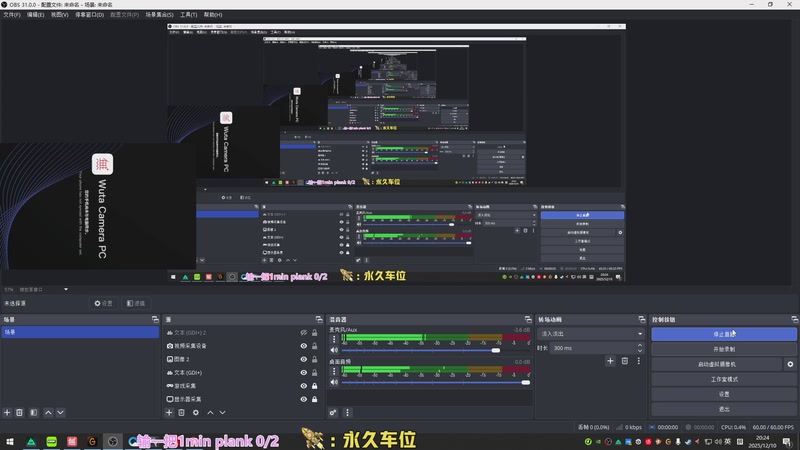Viewport: 800px width, 450px height.
Task: Add a new source with the plus icon
Action: 169,412
